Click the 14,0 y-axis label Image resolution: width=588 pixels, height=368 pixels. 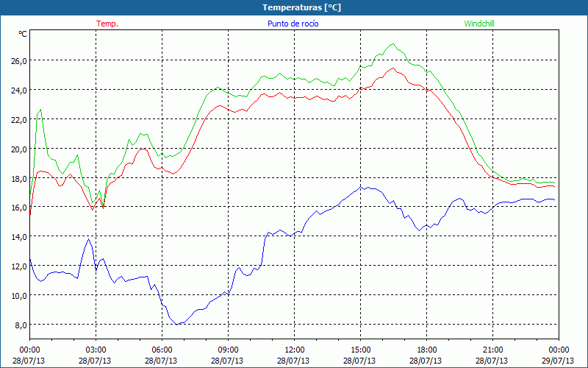tap(19, 237)
